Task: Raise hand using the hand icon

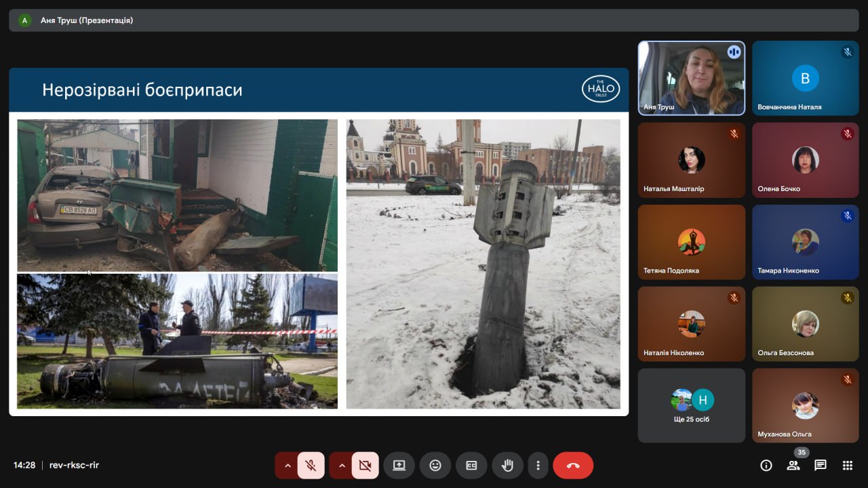Action: coord(507,466)
